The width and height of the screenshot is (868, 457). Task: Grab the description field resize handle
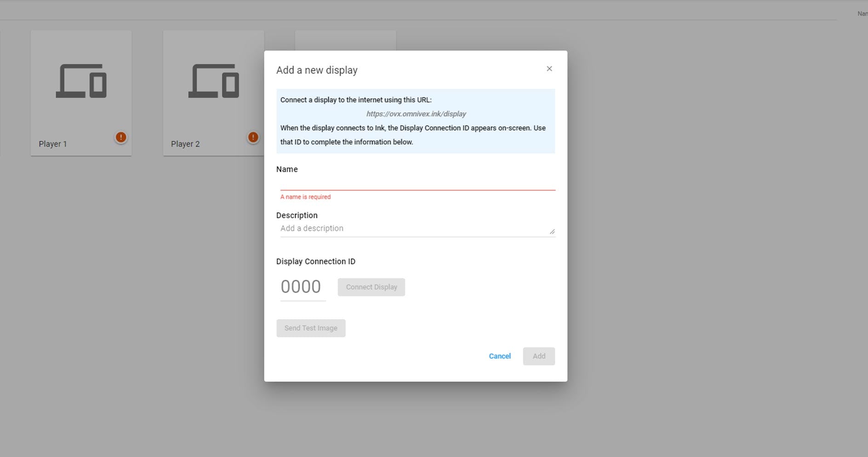tap(552, 231)
